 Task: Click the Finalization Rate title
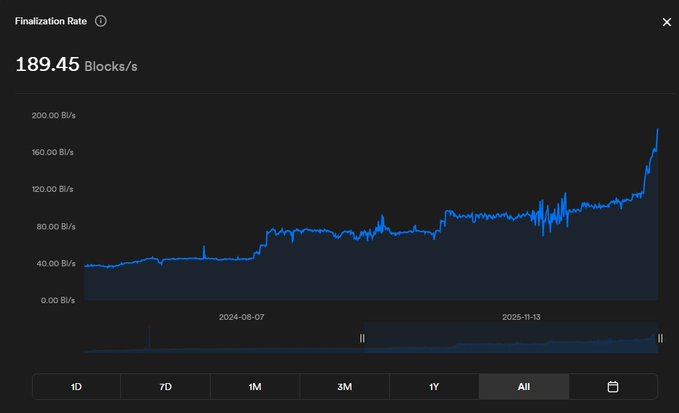(x=51, y=21)
